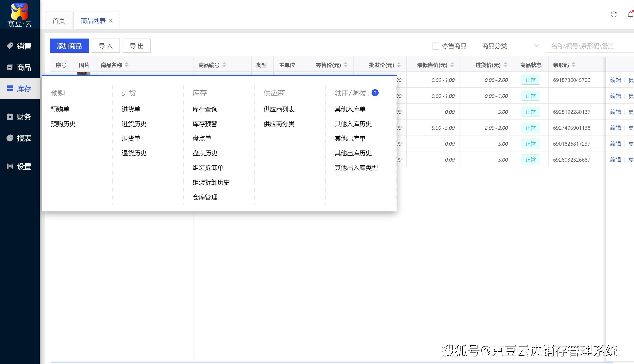Screen dimensions: 634x364
Task: Click the 导入 button
Action: click(x=106, y=46)
